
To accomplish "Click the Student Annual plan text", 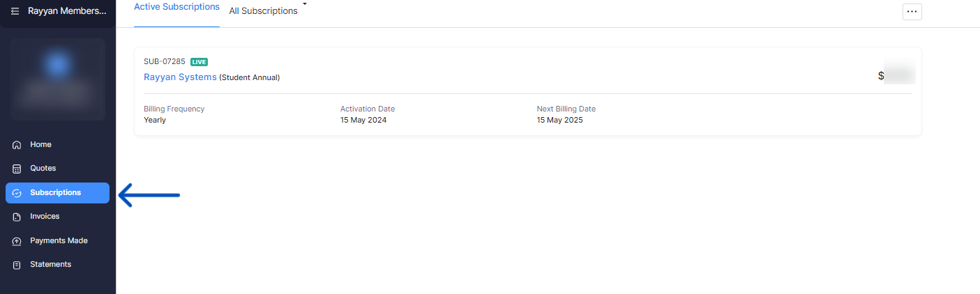I will [x=250, y=77].
